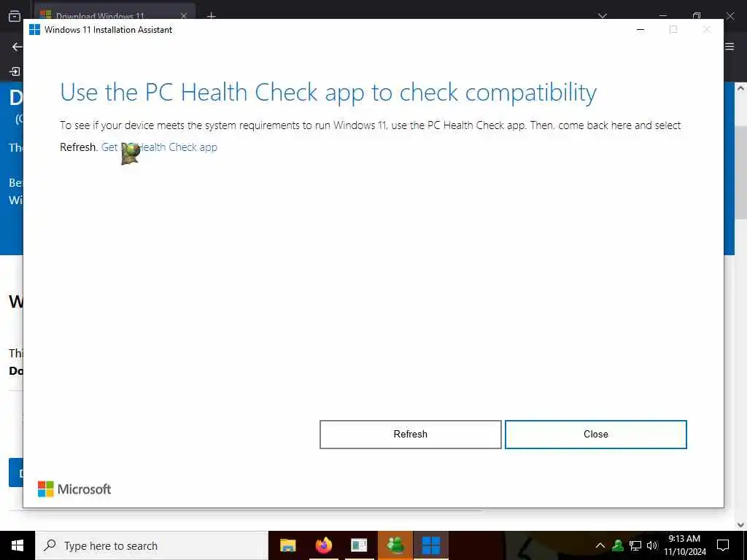The width and height of the screenshot is (747, 560).
Task: Open the news reader app on the taskbar
Action: coord(359,545)
